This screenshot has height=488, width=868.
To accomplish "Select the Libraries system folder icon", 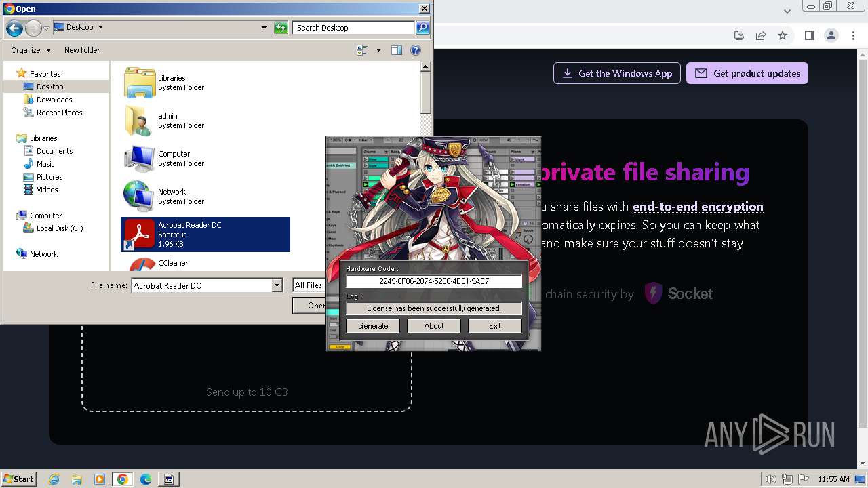I will 140,83.
